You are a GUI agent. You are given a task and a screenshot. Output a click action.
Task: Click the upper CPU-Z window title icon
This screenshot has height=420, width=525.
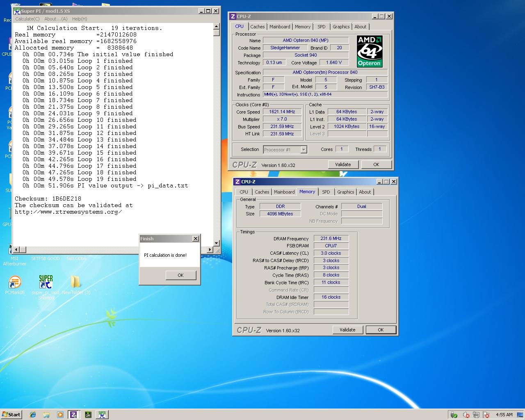233,16
